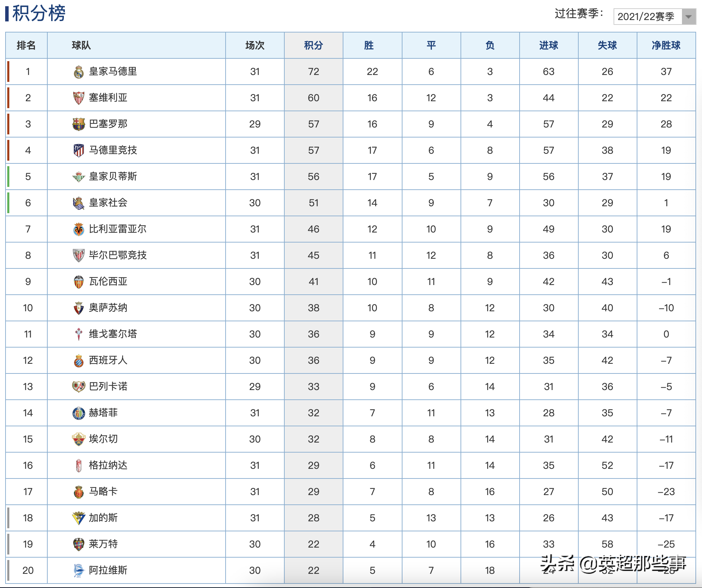Click Alaves' 18 losses cell
This screenshot has height=588, width=702.
pos(490,570)
